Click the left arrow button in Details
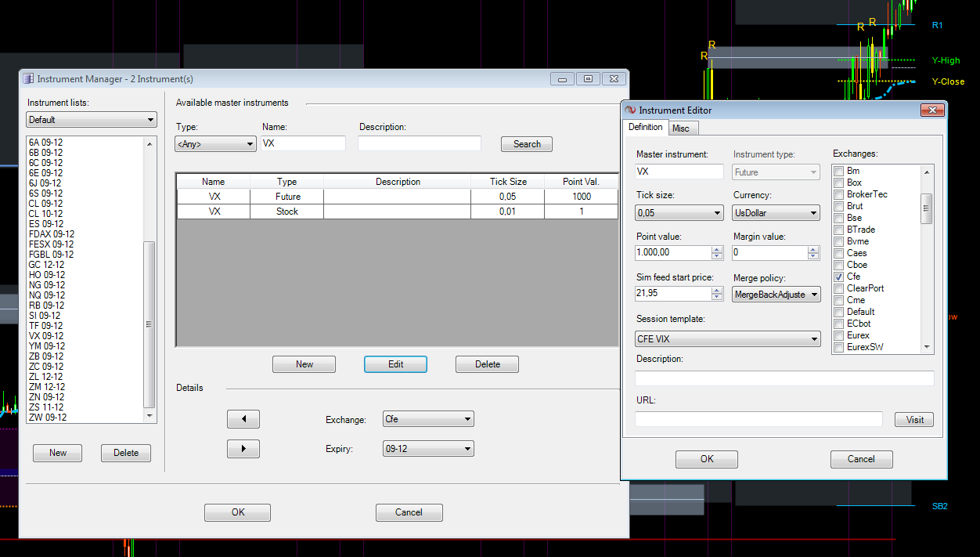Screen dimensions: 980x557 click(x=243, y=419)
